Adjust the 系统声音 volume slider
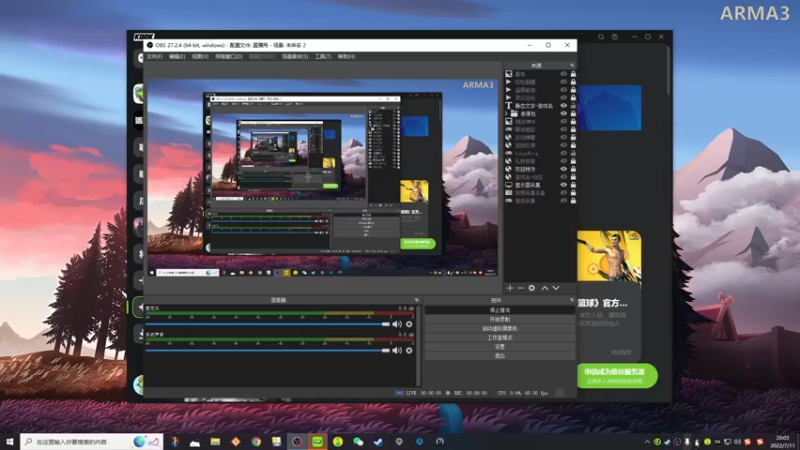 pyautogui.click(x=267, y=351)
